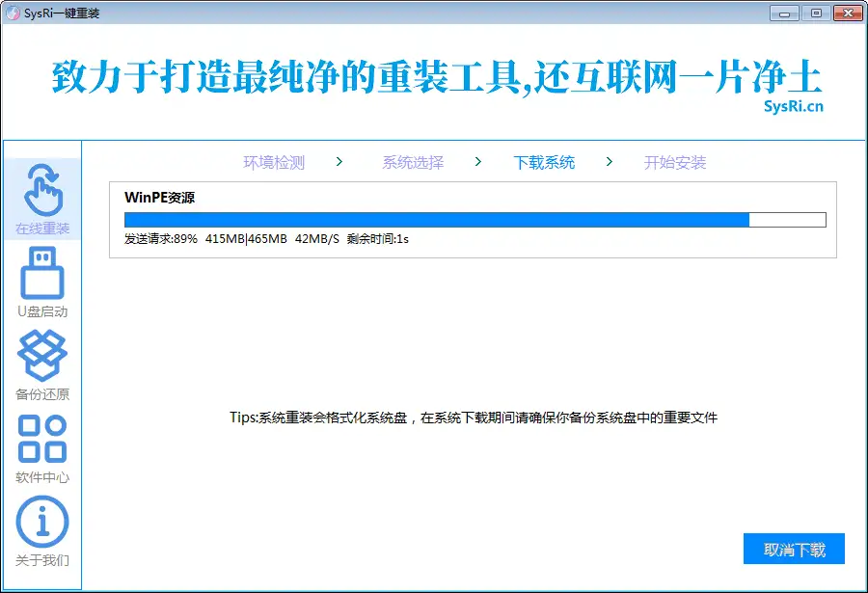
Task: Select the 环境检测 step tab
Action: coord(274,162)
